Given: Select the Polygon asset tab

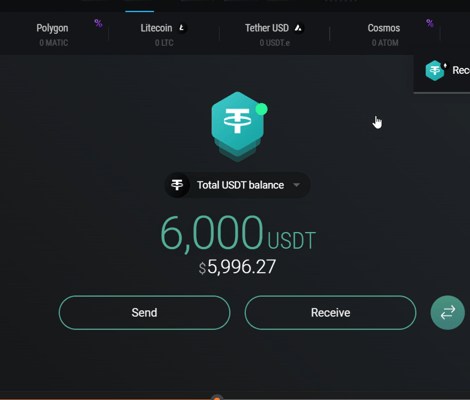Looking at the screenshot, I should coord(53,34).
